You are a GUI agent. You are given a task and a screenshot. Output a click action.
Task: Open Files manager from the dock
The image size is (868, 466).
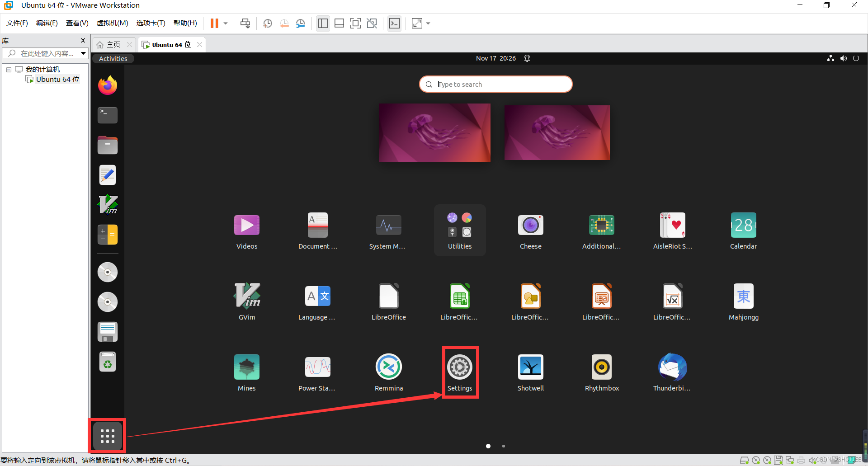click(108, 145)
